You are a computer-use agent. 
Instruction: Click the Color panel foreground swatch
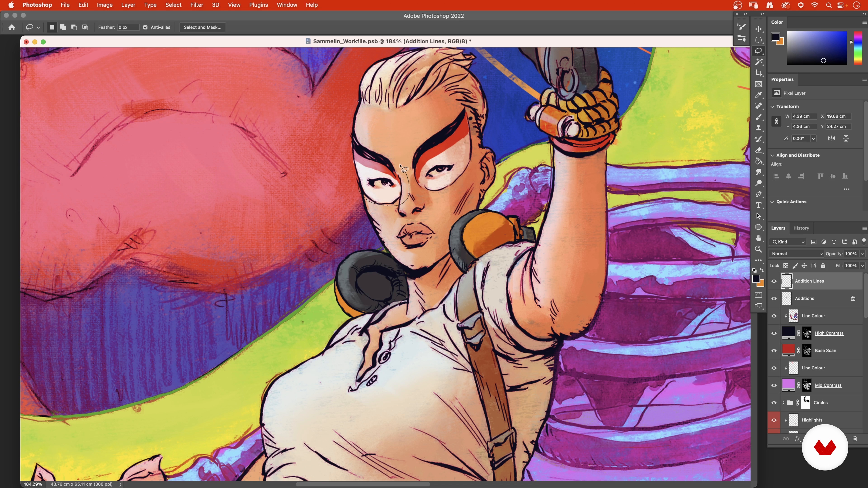click(x=775, y=37)
